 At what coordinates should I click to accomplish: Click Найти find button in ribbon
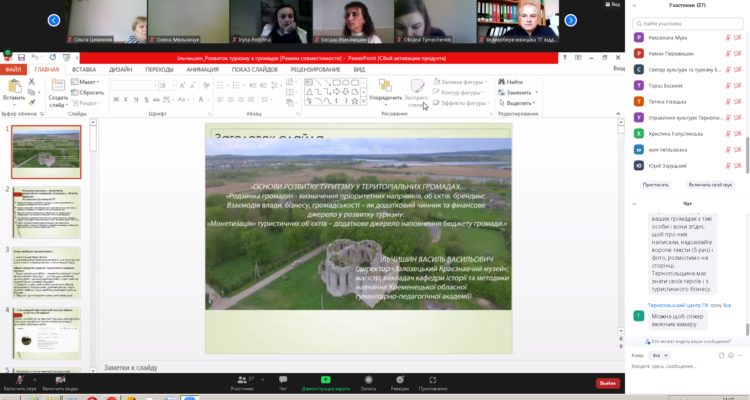click(510, 82)
